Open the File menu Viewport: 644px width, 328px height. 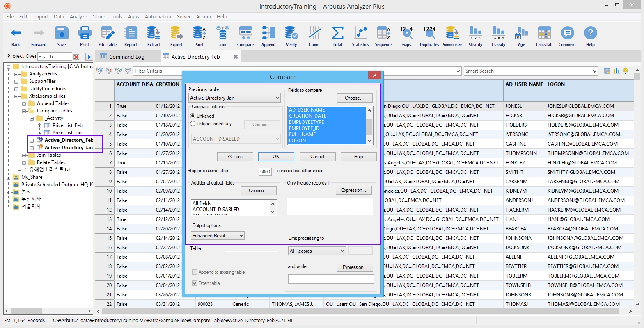click(10, 17)
